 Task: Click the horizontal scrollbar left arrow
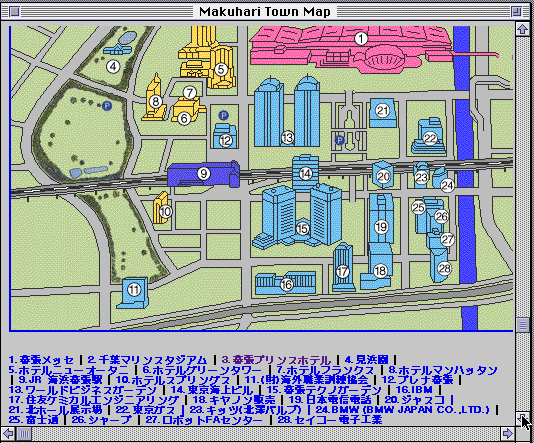pos(8,433)
